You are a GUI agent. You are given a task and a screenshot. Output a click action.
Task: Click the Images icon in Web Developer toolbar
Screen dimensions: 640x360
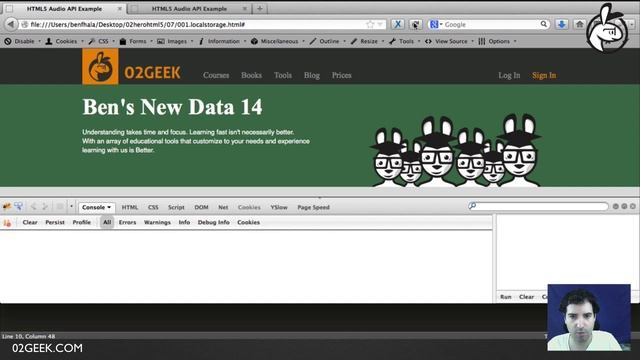pyautogui.click(x=161, y=41)
